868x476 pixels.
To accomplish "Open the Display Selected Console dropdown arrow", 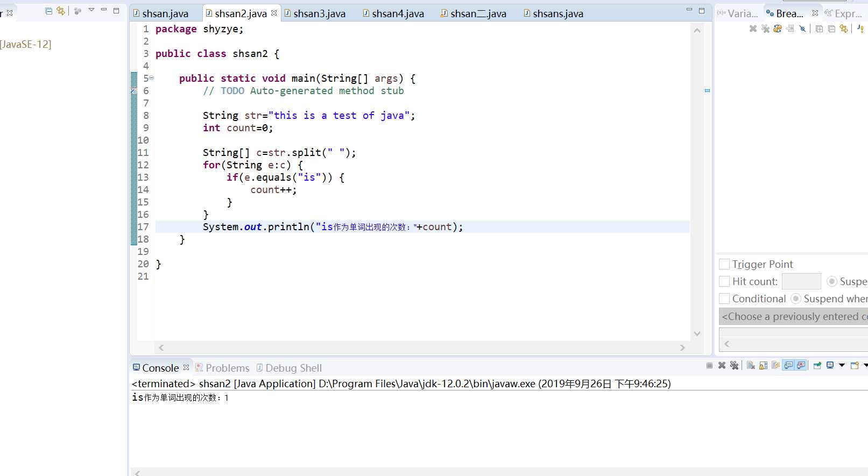I will (842, 365).
